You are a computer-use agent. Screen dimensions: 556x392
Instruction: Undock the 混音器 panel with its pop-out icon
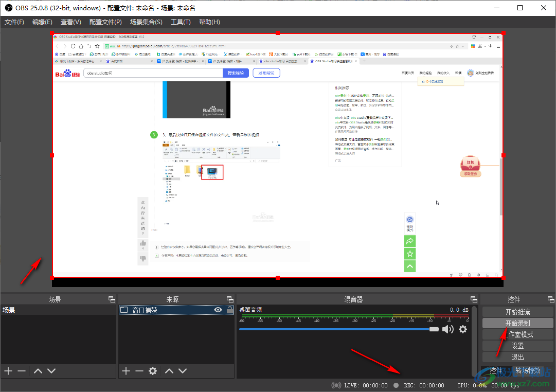[474, 299]
